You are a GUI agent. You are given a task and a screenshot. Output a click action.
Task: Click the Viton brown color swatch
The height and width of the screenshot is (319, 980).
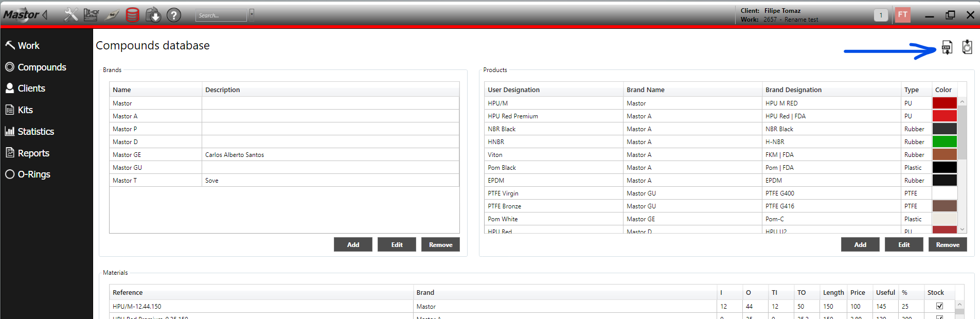(945, 154)
